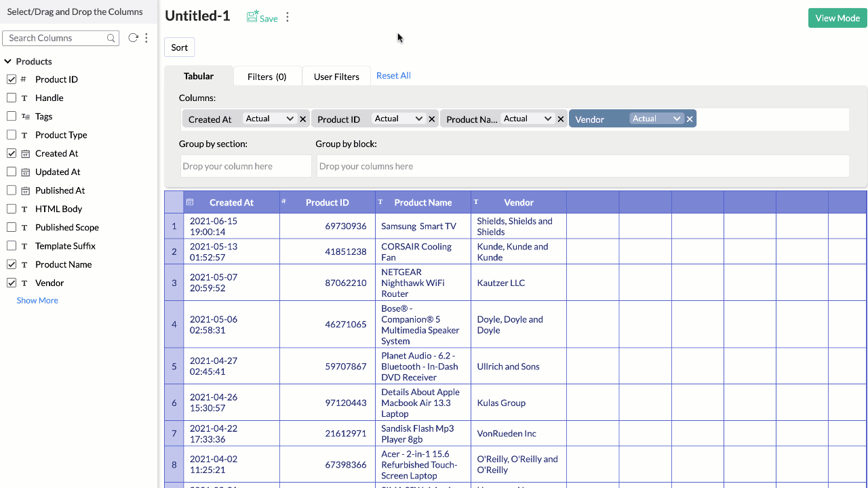
Task: Switch to the Filters (0) tab
Action: click(267, 77)
